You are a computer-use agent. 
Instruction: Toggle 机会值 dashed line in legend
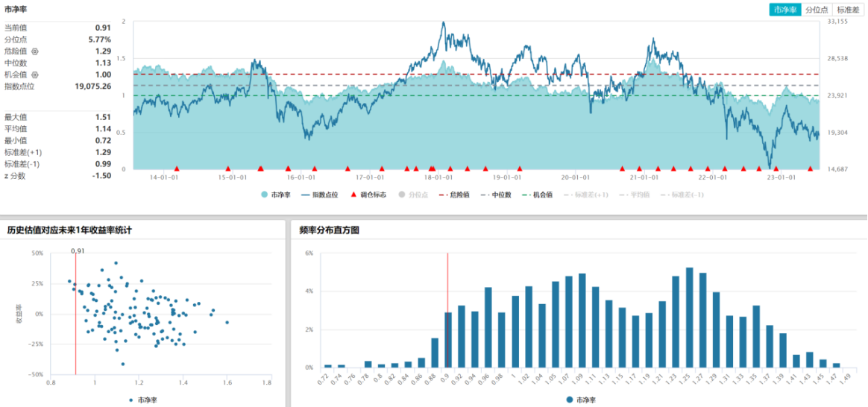[x=538, y=195]
